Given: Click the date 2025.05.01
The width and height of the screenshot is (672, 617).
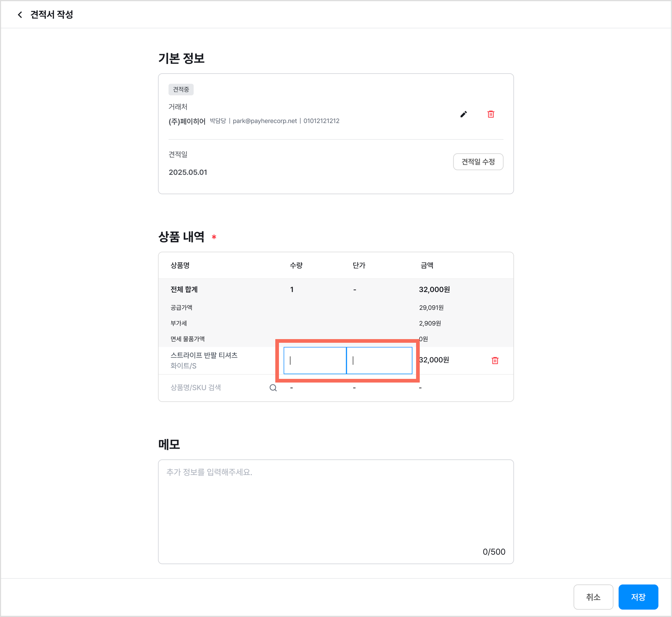Looking at the screenshot, I should [188, 172].
